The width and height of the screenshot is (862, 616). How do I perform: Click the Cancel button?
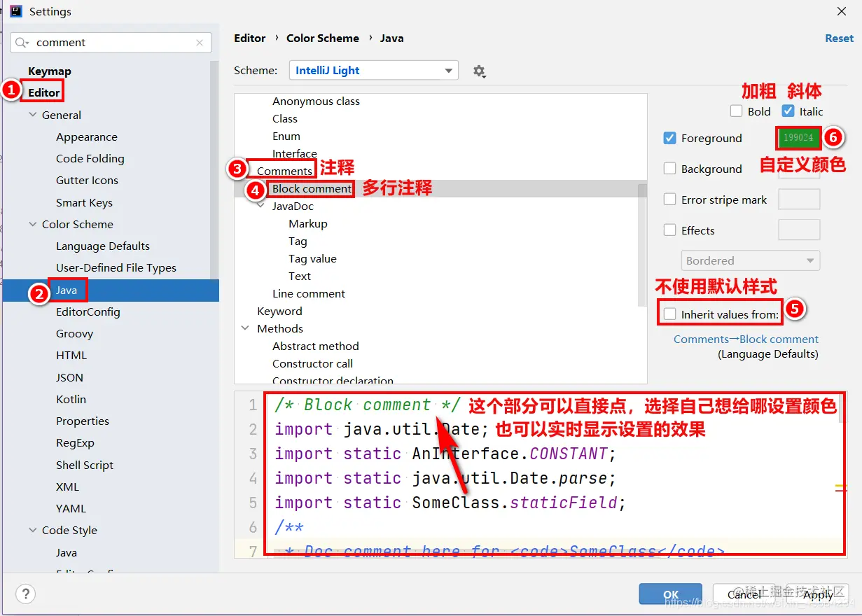point(744,594)
